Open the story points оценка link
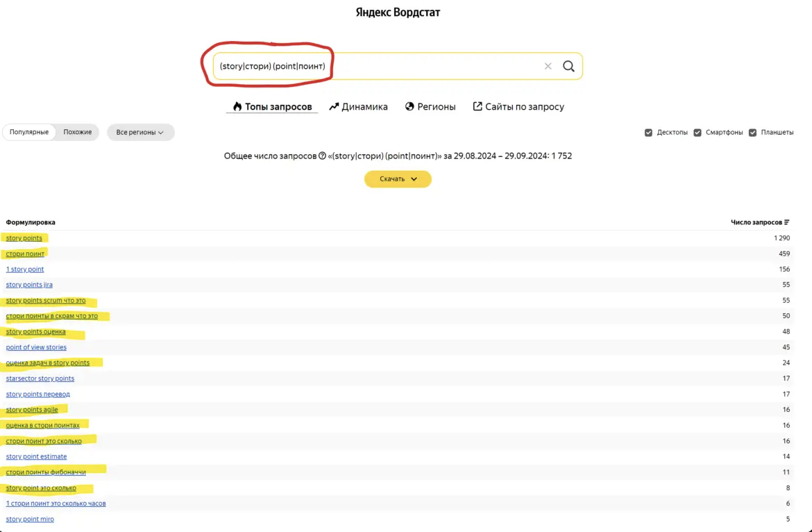 pyautogui.click(x=35, y=331)
